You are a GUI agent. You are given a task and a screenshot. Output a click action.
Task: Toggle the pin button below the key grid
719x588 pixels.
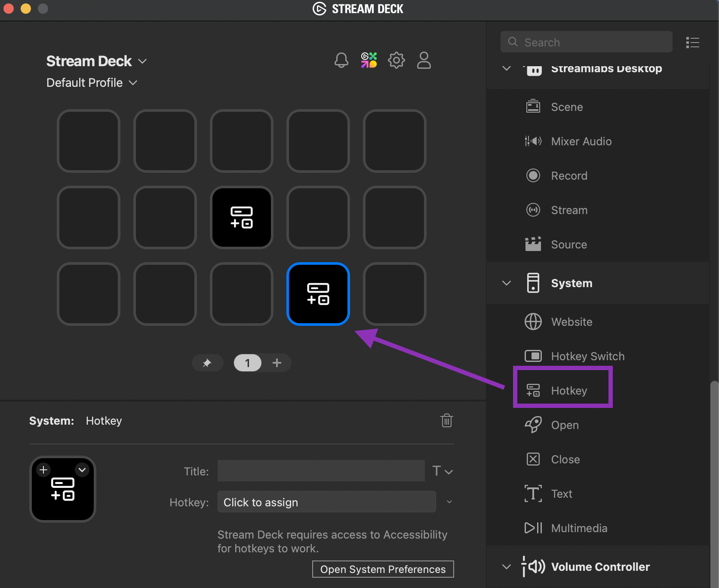(208, 363)
